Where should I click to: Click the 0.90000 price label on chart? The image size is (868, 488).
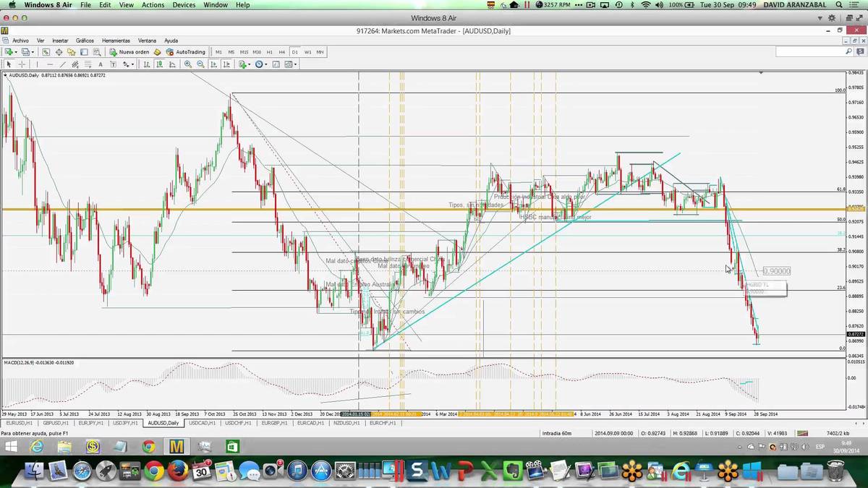(776, 271)
